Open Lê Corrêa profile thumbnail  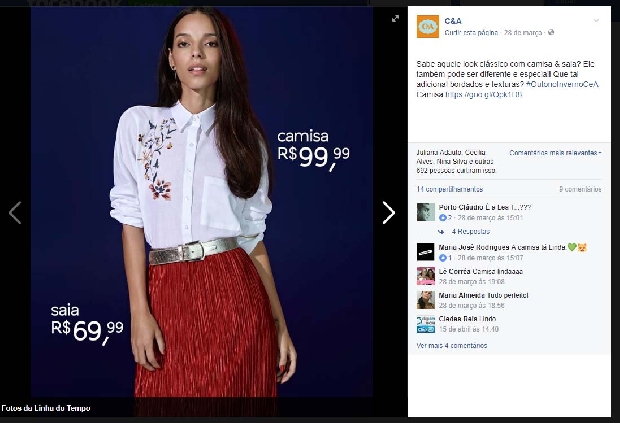pos(425,276)
